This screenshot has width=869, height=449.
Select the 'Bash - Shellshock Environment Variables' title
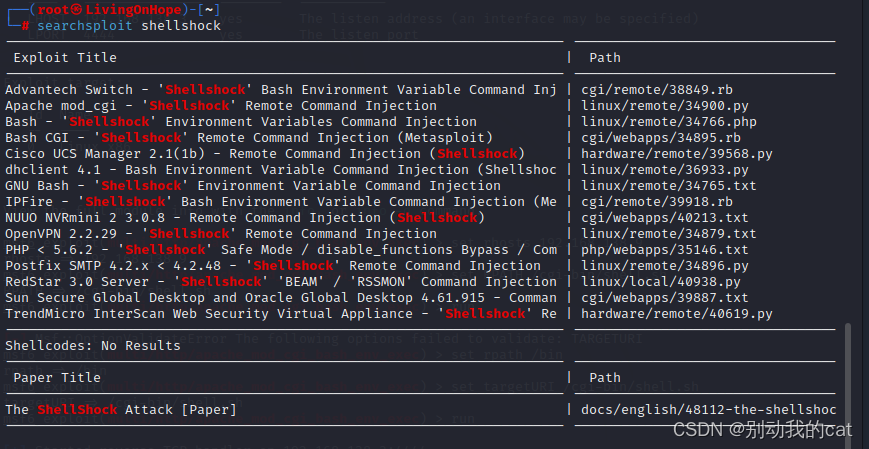[241, 122]
